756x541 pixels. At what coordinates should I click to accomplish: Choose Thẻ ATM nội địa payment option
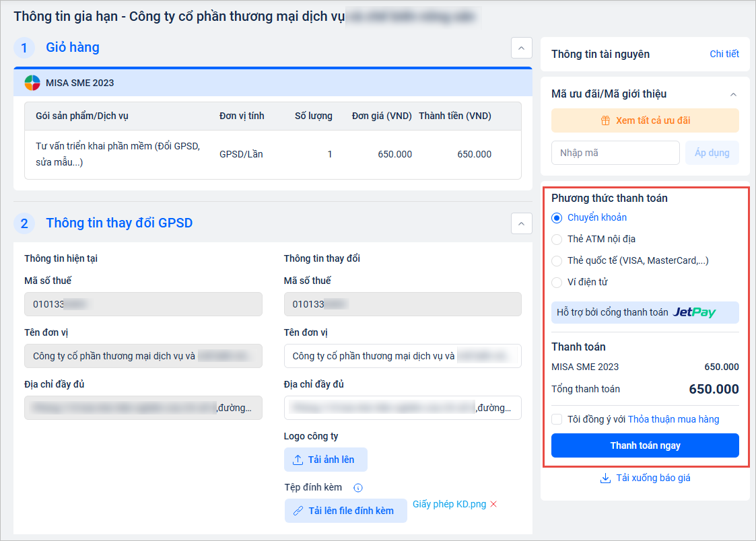(557, 240)
